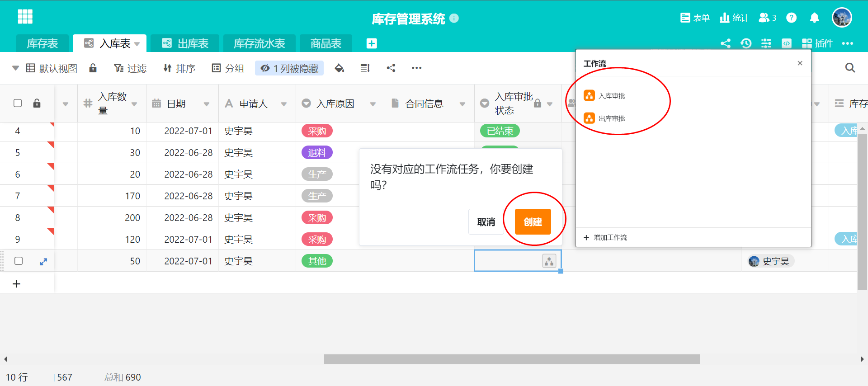Open the 入库数量 column dropdown

(x=134, y=104)
